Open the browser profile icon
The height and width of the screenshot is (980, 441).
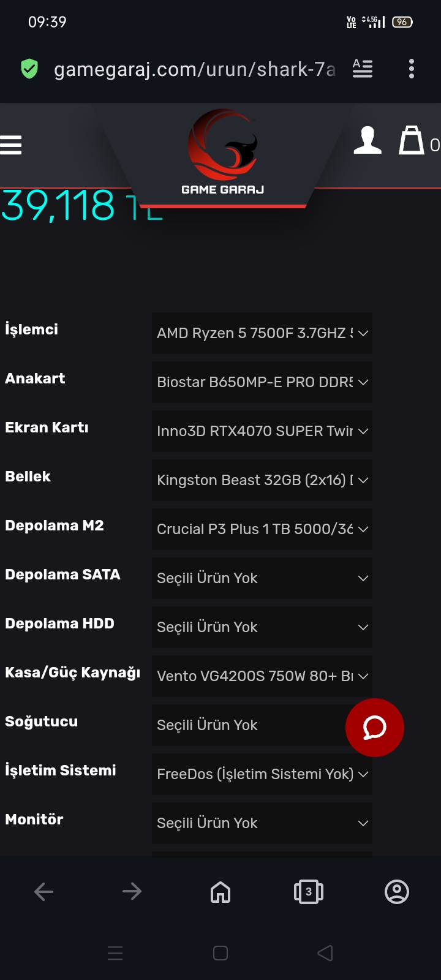[x=397, y=892]
